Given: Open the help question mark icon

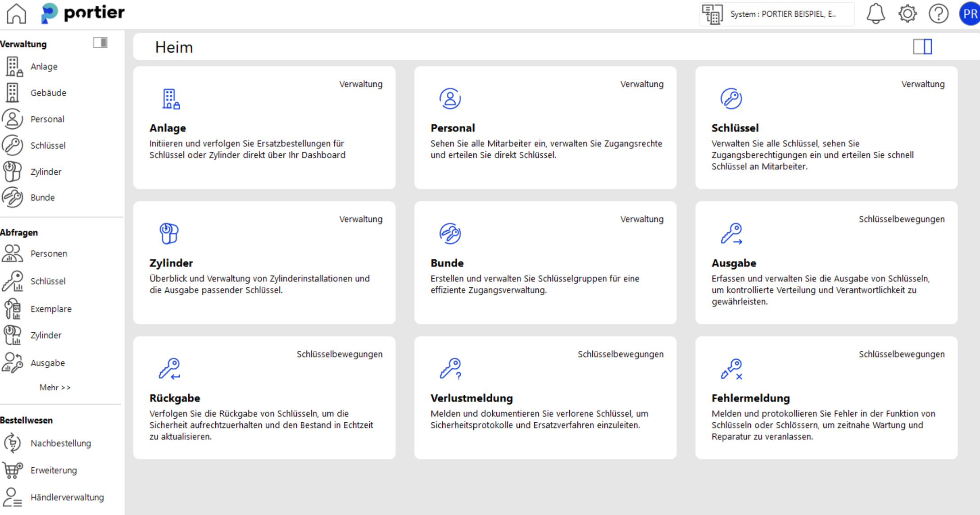Looking at the screenshot, I should [939, 14].
